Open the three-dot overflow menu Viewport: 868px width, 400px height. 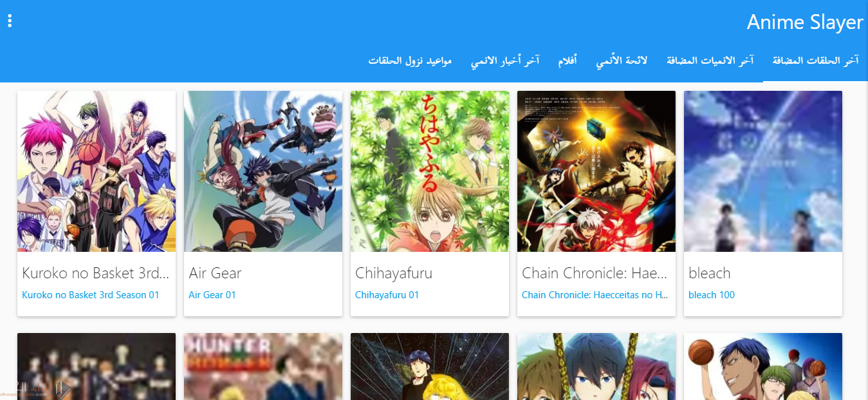click(10, 21)
